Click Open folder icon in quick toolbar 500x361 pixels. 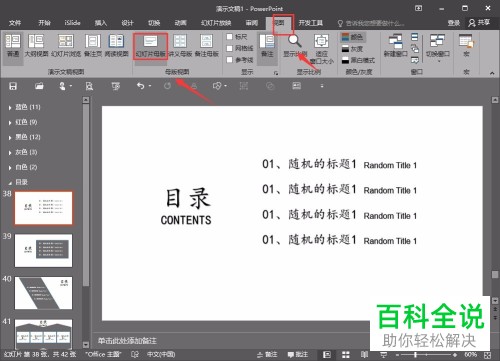[39, 86]
